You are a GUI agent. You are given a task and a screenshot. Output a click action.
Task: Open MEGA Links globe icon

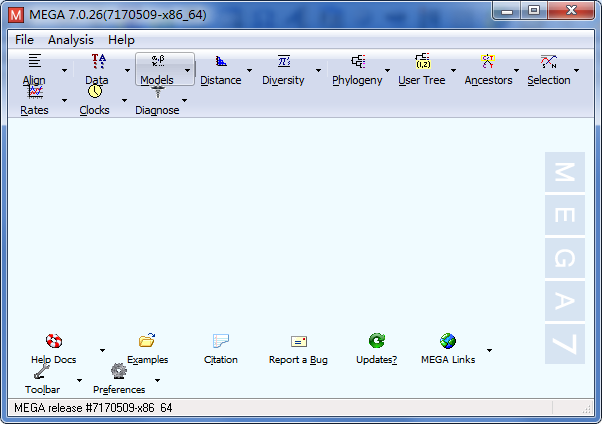click(x=448, y=341)
